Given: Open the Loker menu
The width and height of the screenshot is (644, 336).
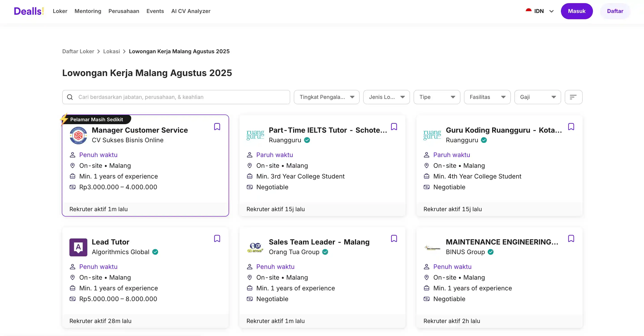Looking at the screenshot, I should [60, 11].
